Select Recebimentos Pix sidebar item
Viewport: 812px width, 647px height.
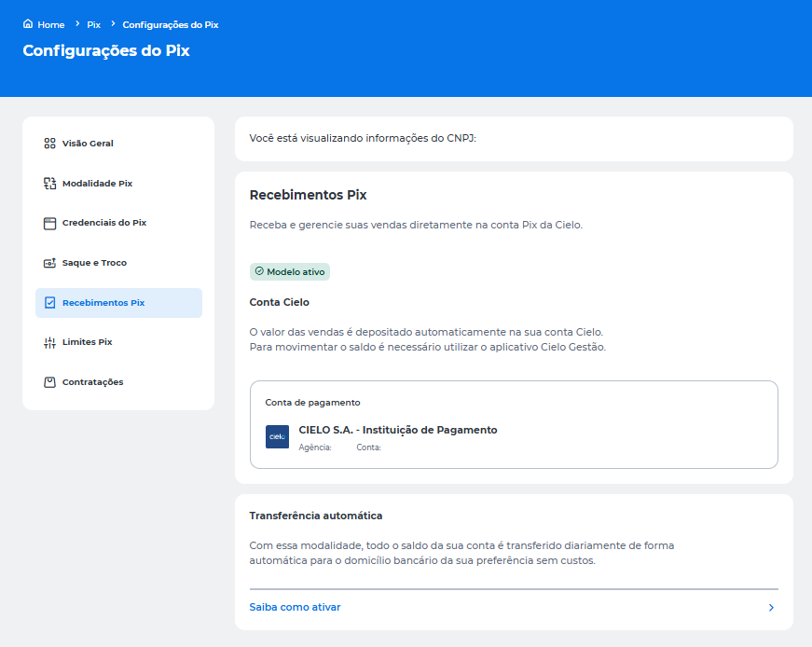(118, 302)
